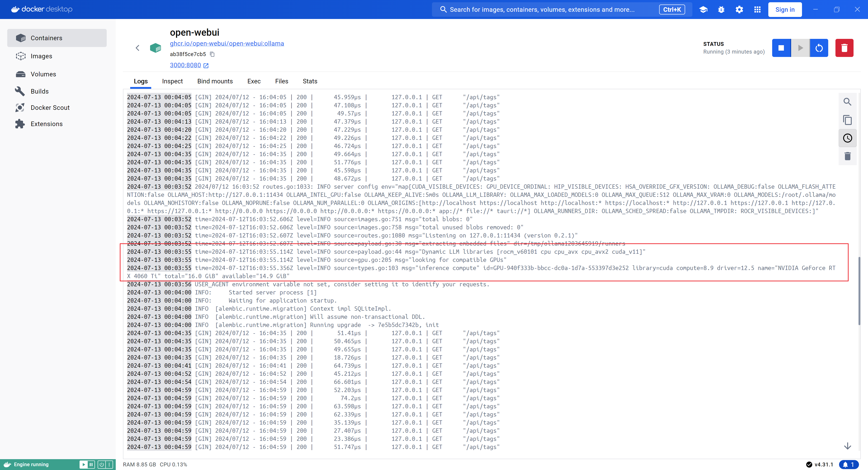Click the 'Context impl SQLiteImpl.' log line
The height and width of the screenshot is (470, 868).
259,309
